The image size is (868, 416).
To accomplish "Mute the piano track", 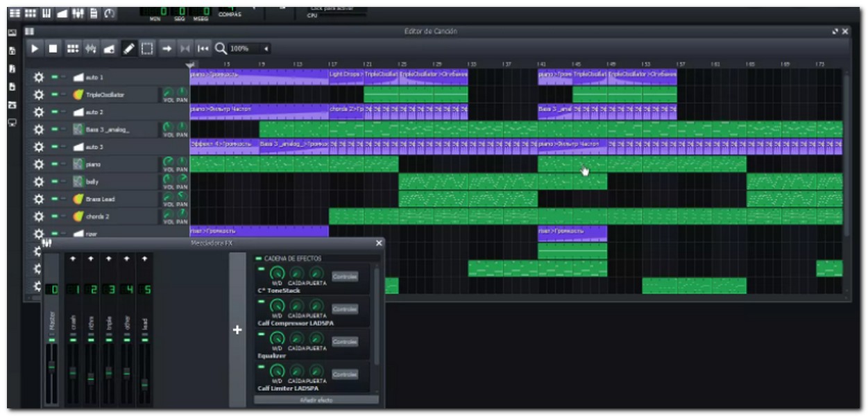I will pyautogui.click(x=54, y=164).
